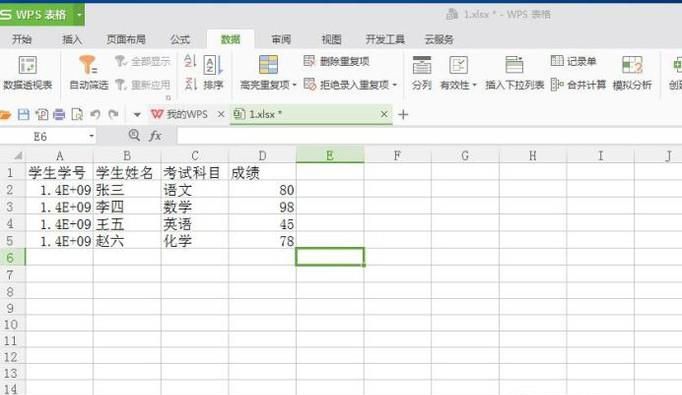Select the score cell 45
682x395 pixels.
262,224
